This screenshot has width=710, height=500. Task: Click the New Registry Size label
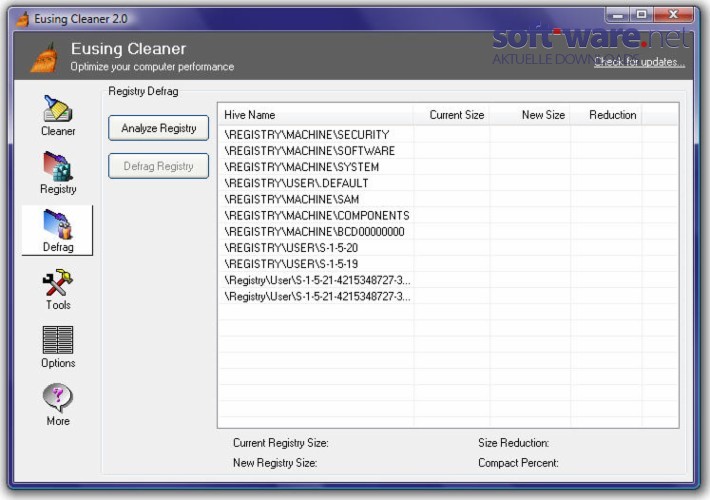275,463
